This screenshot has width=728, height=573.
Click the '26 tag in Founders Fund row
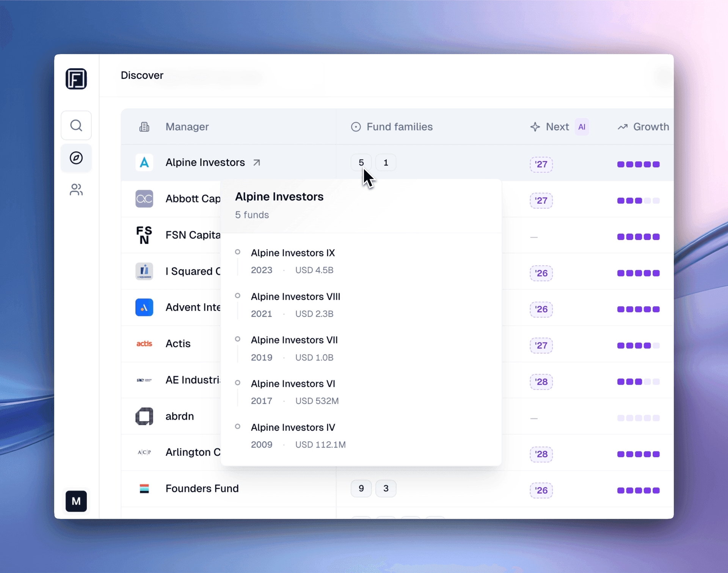(541, 490)
